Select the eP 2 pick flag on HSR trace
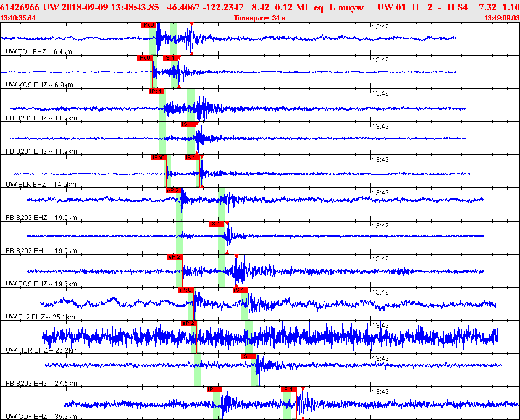The image size is (520, 420). click(x=189, y=323)
